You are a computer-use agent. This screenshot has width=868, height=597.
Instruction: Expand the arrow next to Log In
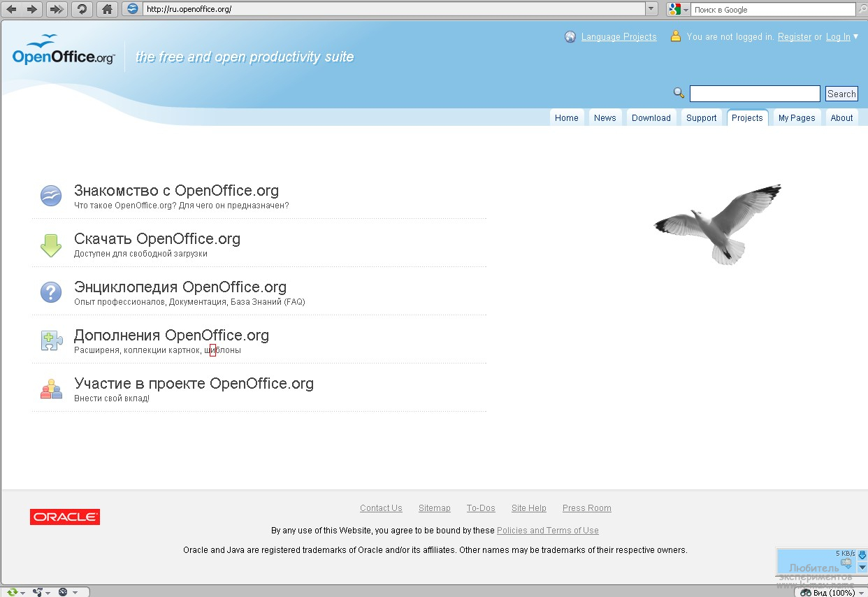(x=856, y=36)
